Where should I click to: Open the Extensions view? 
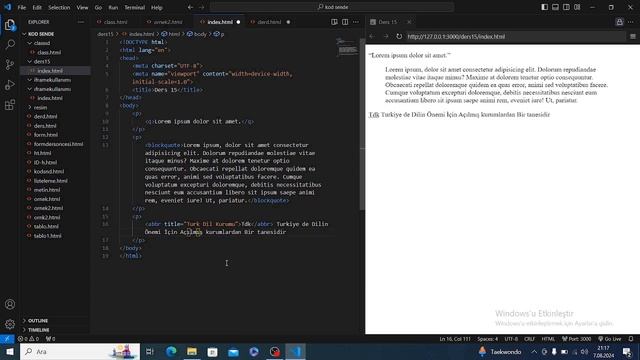coord(10,105)
